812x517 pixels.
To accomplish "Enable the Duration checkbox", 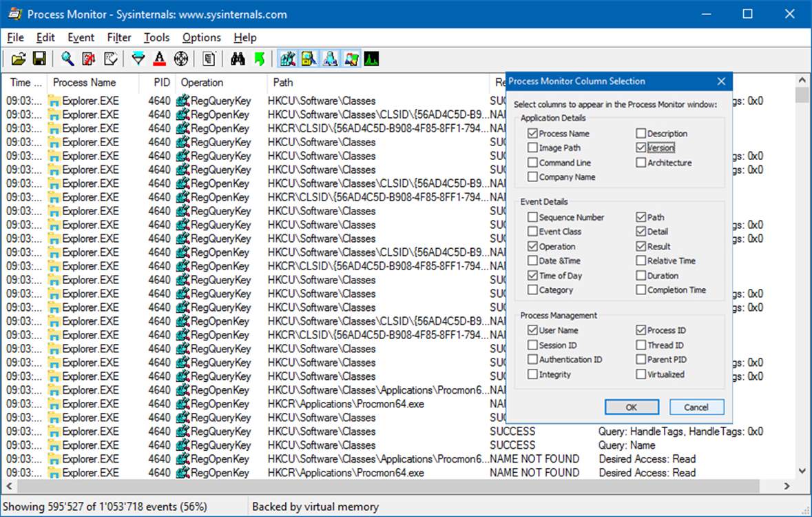I will click(641, 275).
